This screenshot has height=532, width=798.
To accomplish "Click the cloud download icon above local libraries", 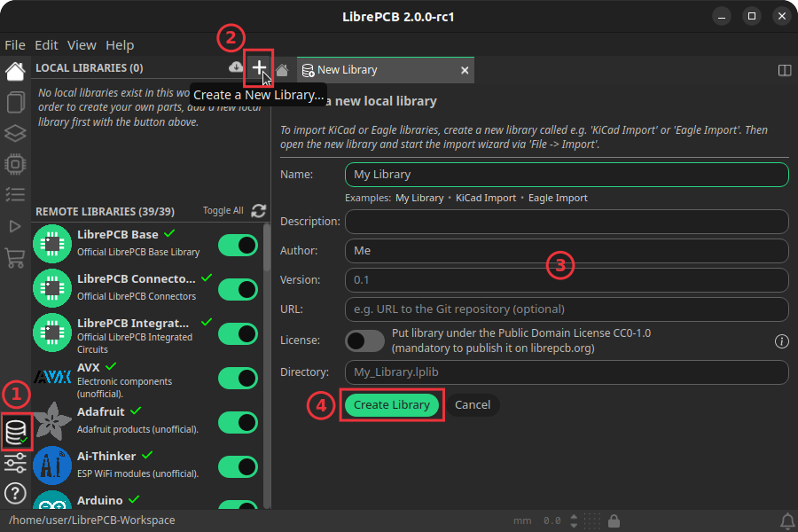I will tap(235, 67).
